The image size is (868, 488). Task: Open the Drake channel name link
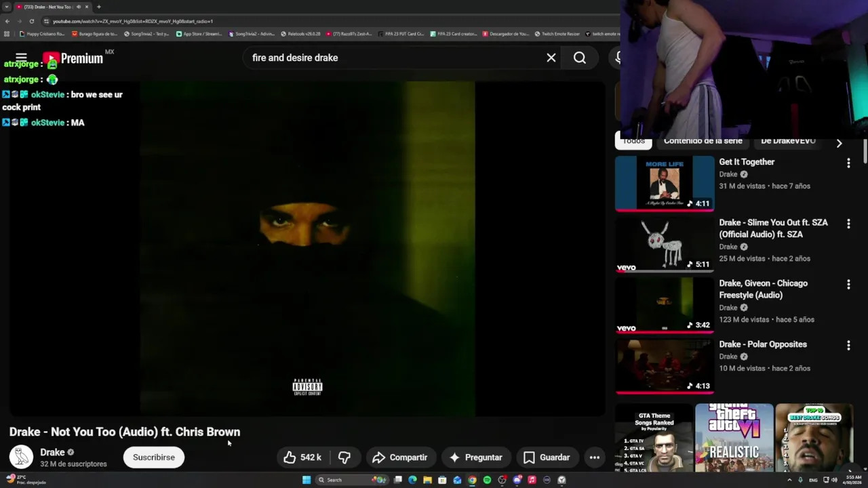[x=52, y=452]
